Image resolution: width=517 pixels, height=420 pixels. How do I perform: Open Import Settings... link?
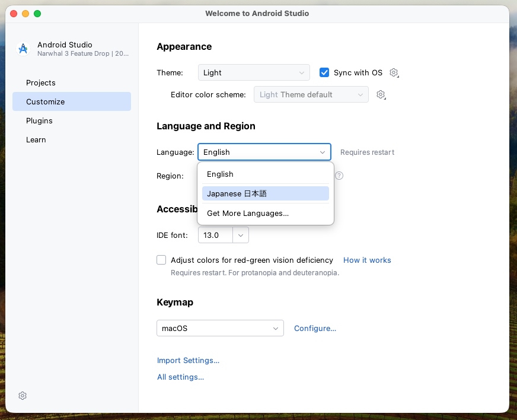click(188, 361)
